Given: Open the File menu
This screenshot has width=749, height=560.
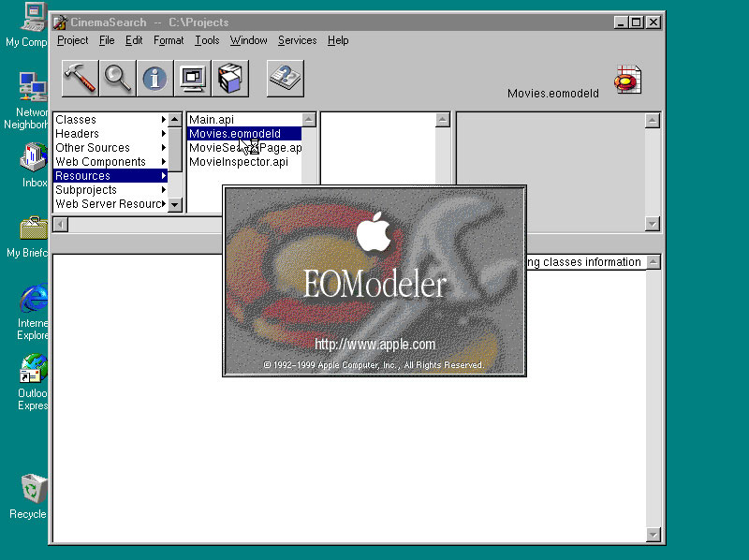Looking at the screenshot, I should [x=107, y=40].
